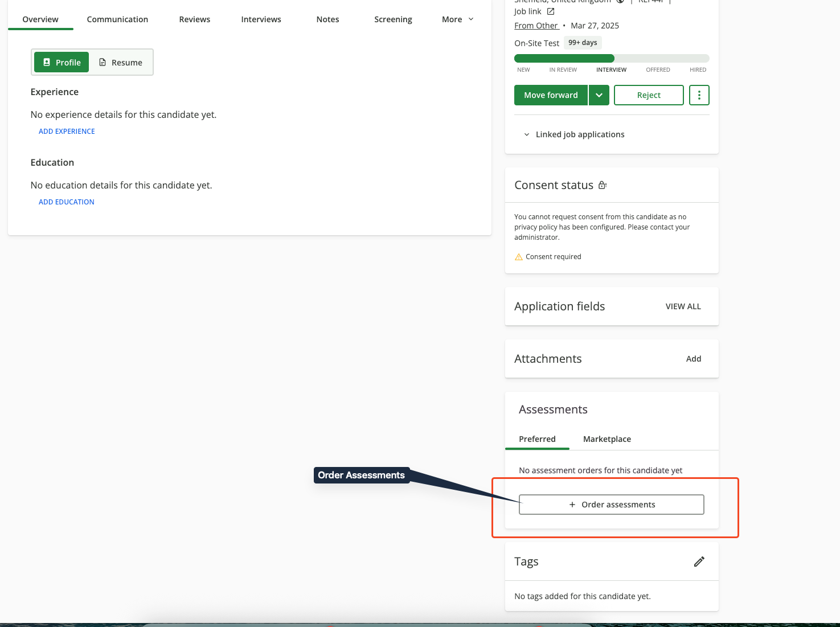The height and width of the screenshot is (627, 840).
Task: Click the lock icon beside Consent status
Action: point(602,185)
